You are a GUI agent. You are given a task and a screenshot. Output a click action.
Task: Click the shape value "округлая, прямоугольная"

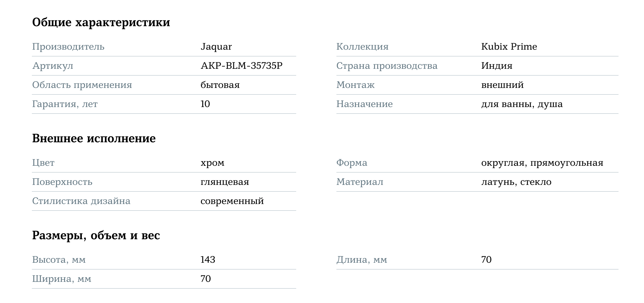pyautogui.click(x=542, y=163)
